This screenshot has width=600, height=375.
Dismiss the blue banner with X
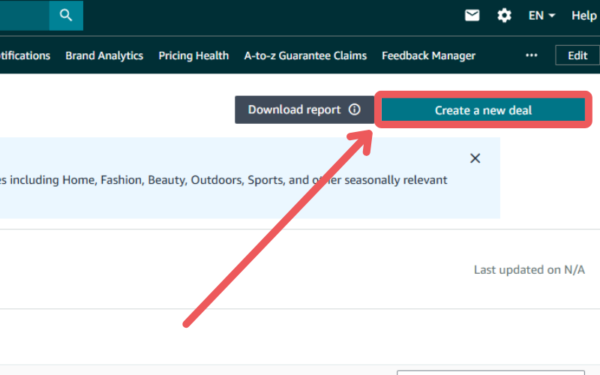(x=475, y=158)
